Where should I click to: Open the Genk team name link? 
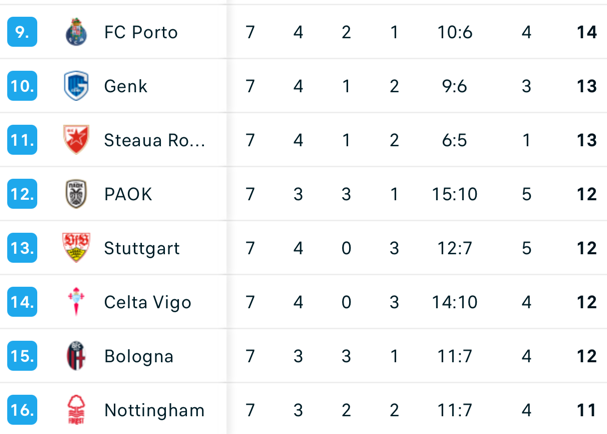[x=126, y=86]
